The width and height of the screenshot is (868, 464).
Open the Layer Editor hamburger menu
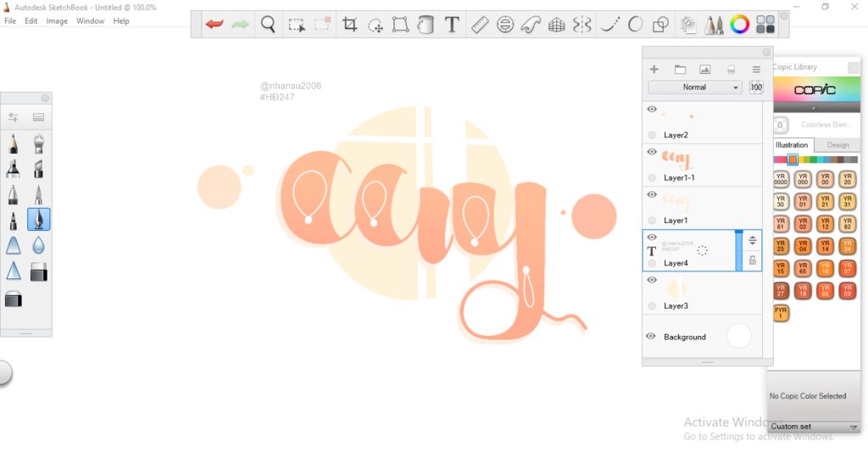pos(756,70)
